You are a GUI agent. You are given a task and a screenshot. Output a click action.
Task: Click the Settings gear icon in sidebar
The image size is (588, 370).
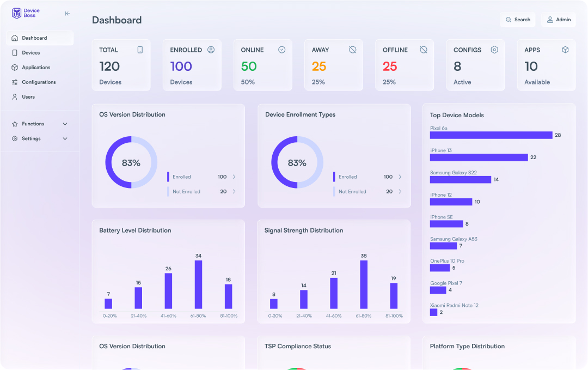(15, 138)
